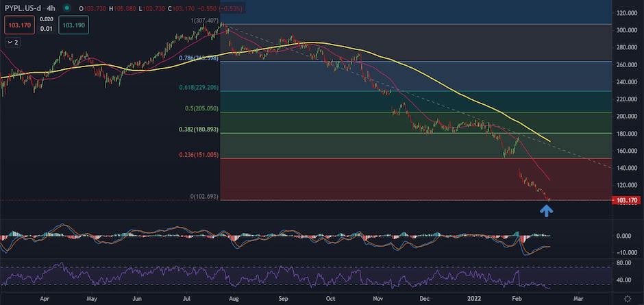
Task: Select the blue up arrow annotation
Action: click(546, 211)
